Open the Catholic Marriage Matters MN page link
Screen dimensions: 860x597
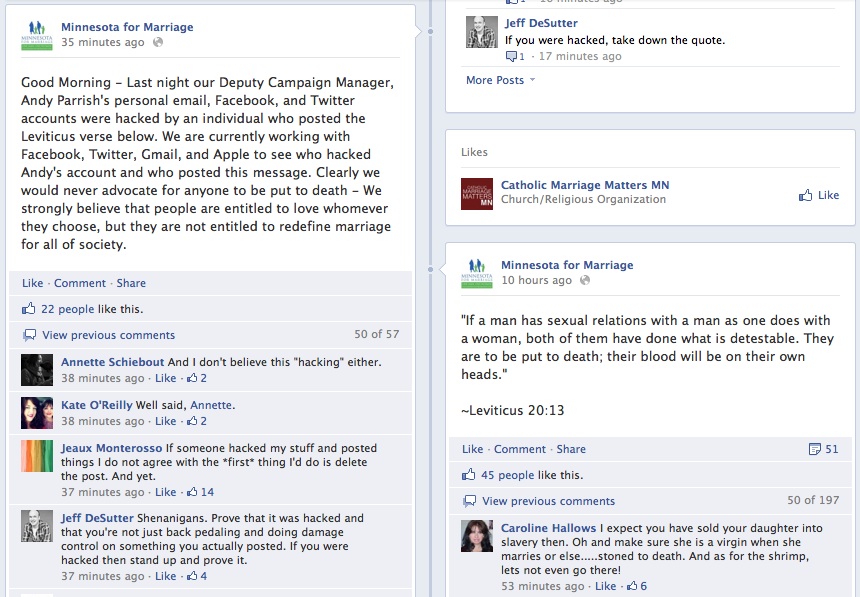click(x=585, y=185)
